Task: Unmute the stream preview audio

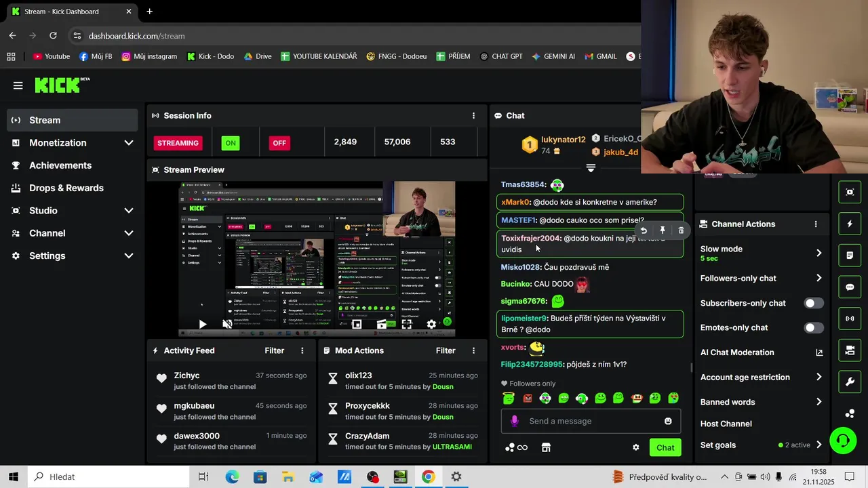Action: coord(227,325)
